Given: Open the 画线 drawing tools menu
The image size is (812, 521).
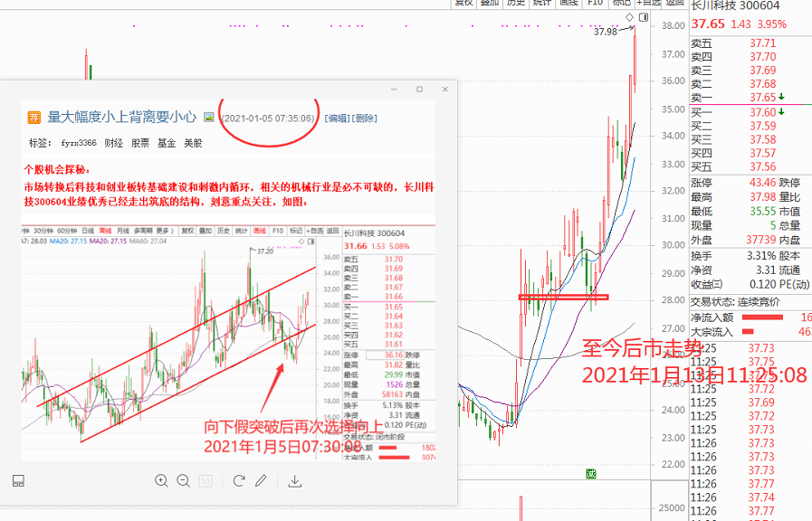Looking at the screenshot, I should (x=568, y=3).
